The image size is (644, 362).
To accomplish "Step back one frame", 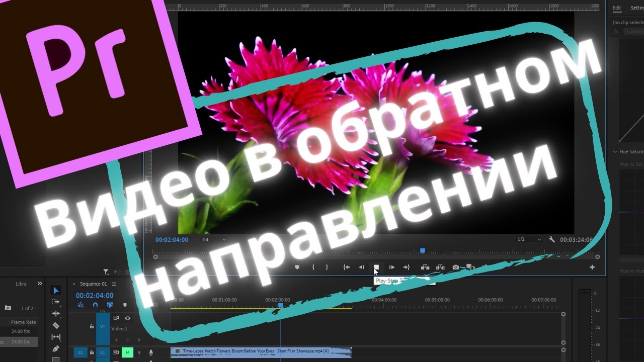I will click(x=361, y=267).
